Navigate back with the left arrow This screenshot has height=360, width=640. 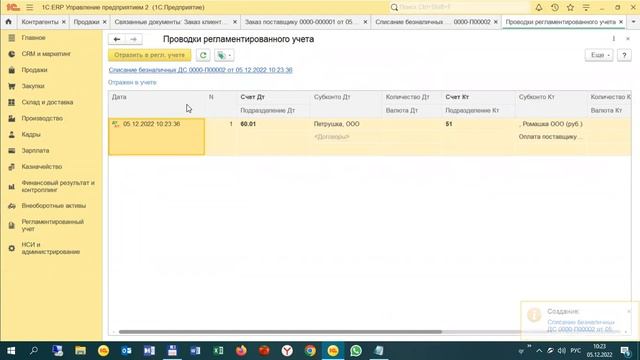click(x=117, y=39)
